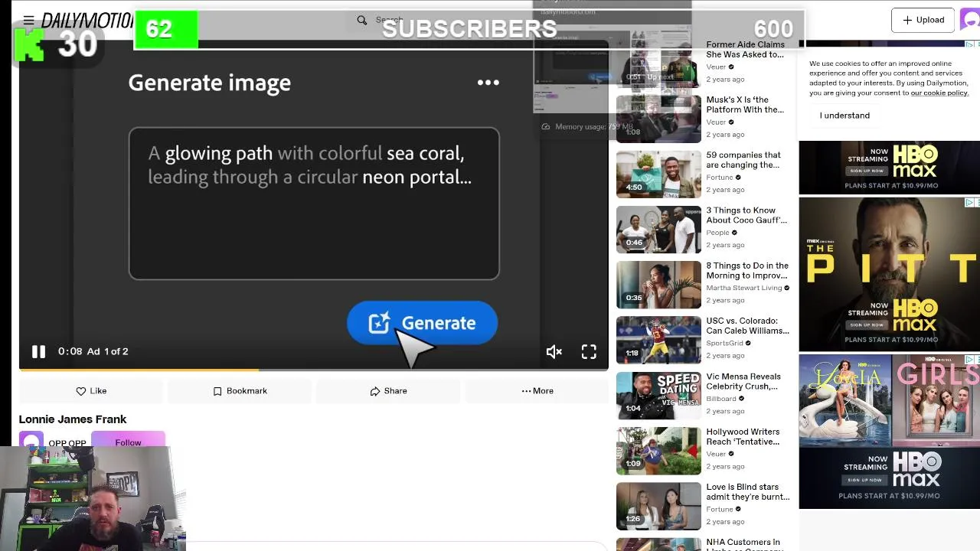The height and width of the screenshot is (551, 980).
Task: Click the ad's three-dot options icon
Action: click(x=488, y=83)
